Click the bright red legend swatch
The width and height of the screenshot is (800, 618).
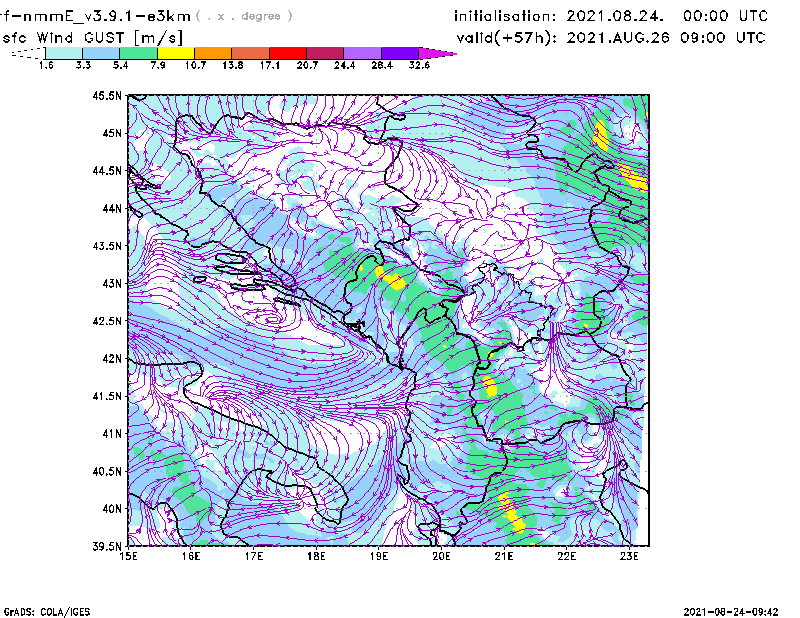click(x=288, y=53)
